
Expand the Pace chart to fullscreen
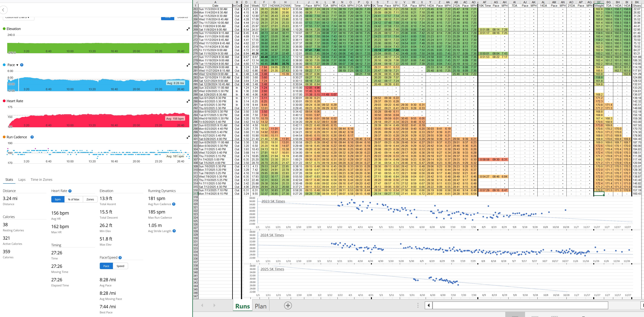coord(188,65)
